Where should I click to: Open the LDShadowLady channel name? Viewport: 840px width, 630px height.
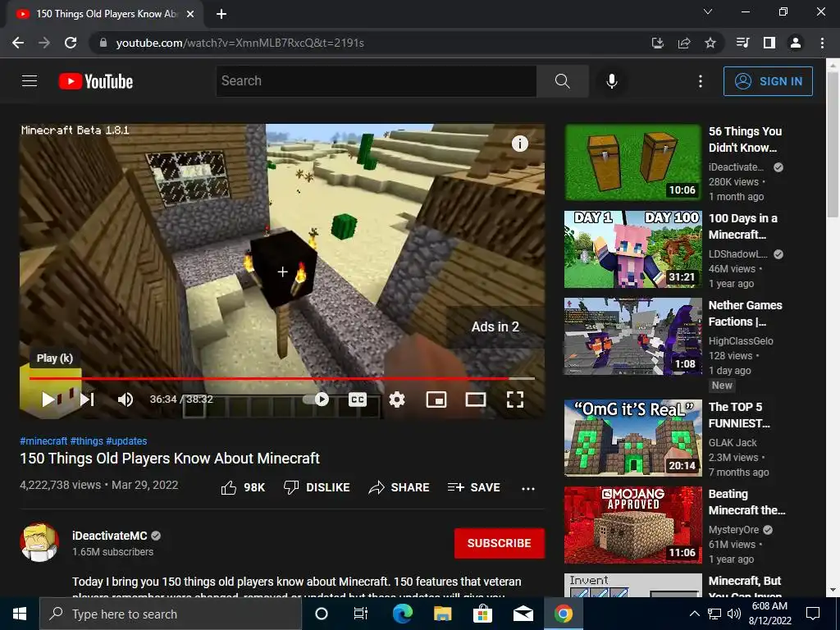click(737, 254)
